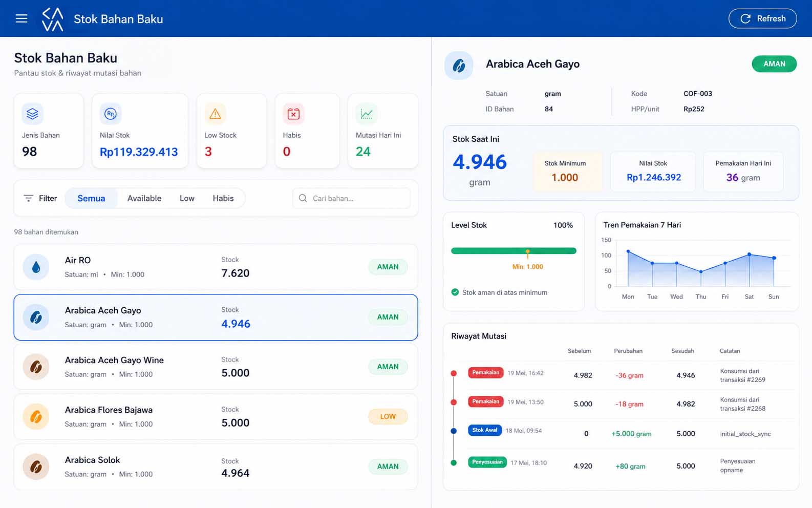Click the Low Stock count 3

(208, 152)
